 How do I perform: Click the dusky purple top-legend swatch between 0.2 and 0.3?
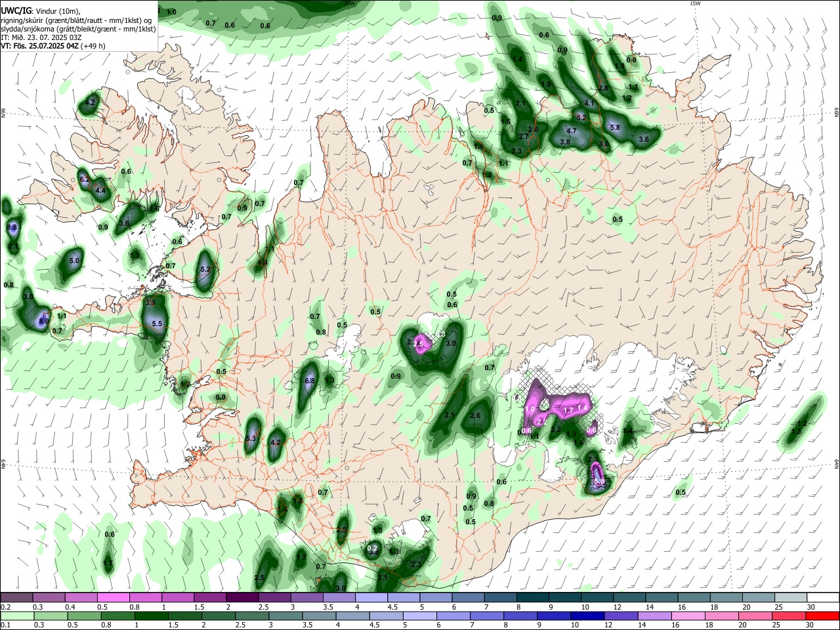16,598
